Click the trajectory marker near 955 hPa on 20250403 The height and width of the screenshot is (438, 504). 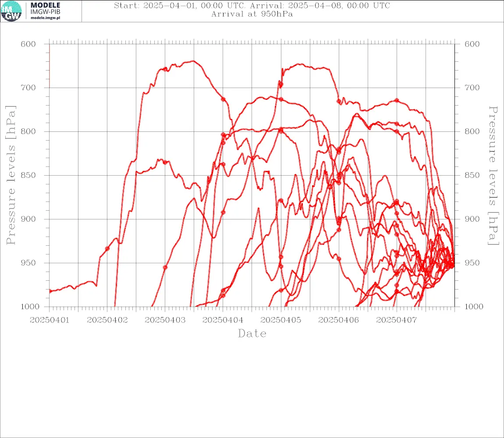(x=165, y=267)
